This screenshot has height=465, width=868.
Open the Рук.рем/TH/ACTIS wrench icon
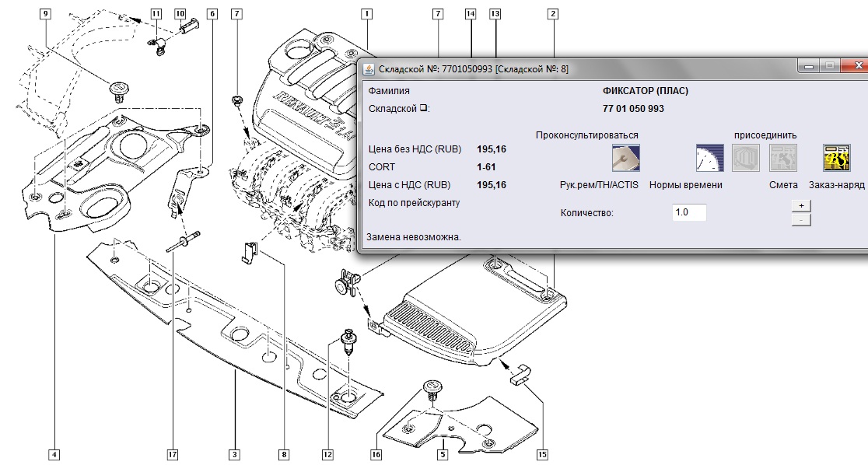[625, 158]
